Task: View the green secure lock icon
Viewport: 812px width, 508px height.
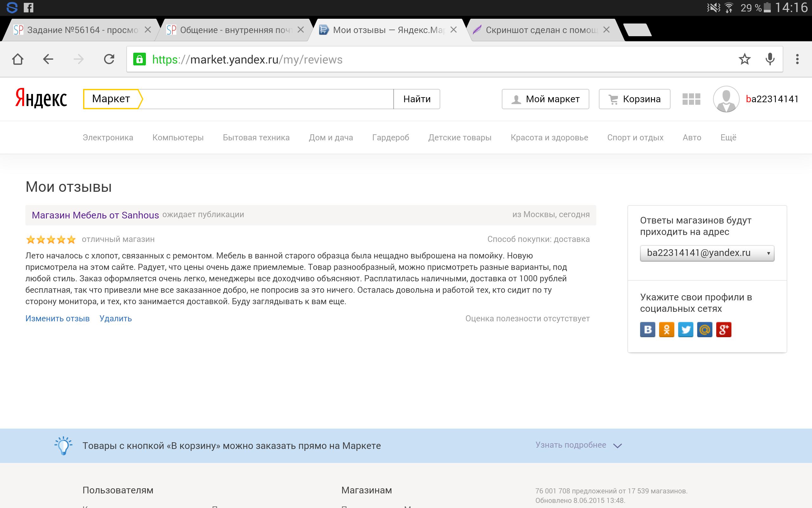Action: [140, 59]
